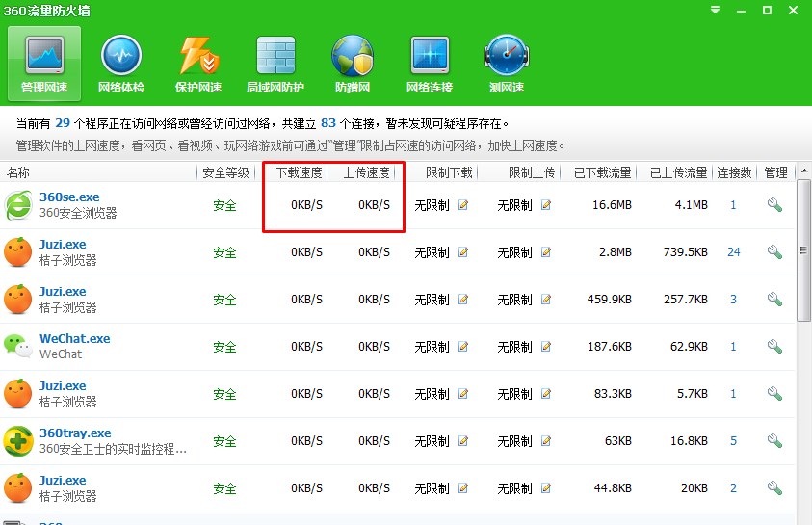This screenshot has width=812, height=525.
Task: Open the 保护网速 speed protection tab
Action: (x=198, y=64)
